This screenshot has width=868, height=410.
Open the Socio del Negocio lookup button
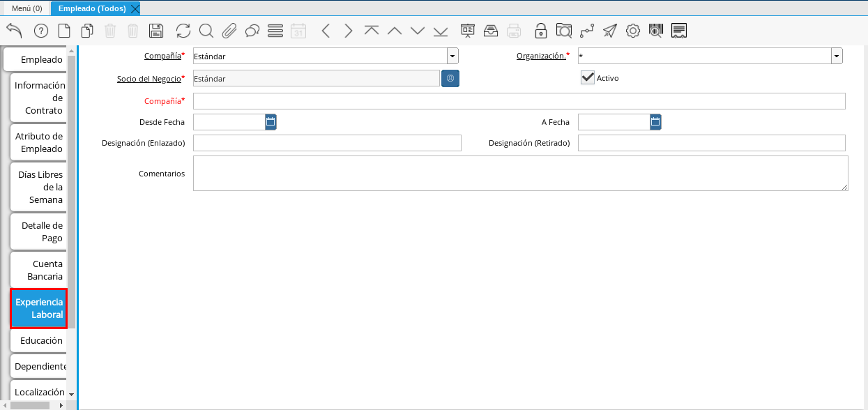click(x=450, y=79)
